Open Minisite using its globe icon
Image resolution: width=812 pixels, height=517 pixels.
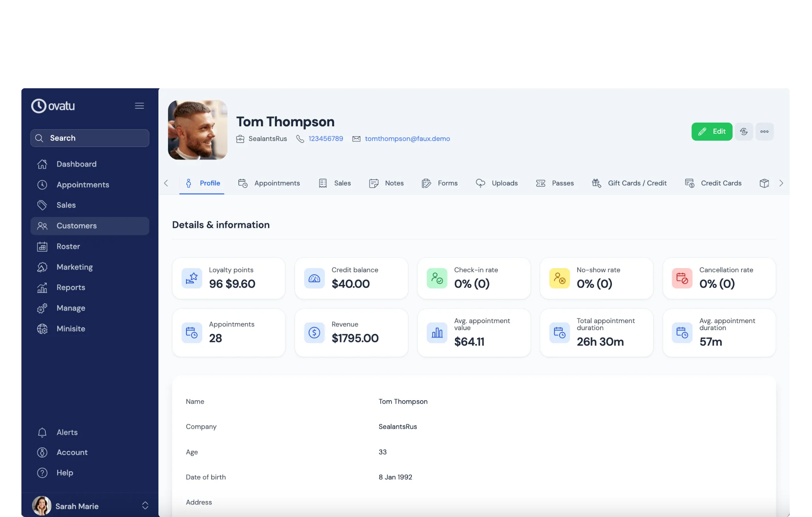(x=42, y=329)
